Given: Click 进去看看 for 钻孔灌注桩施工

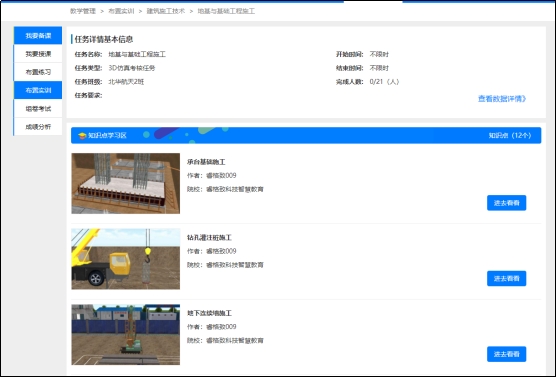Looking at the screenshot, I should click(x=506, y=278).
